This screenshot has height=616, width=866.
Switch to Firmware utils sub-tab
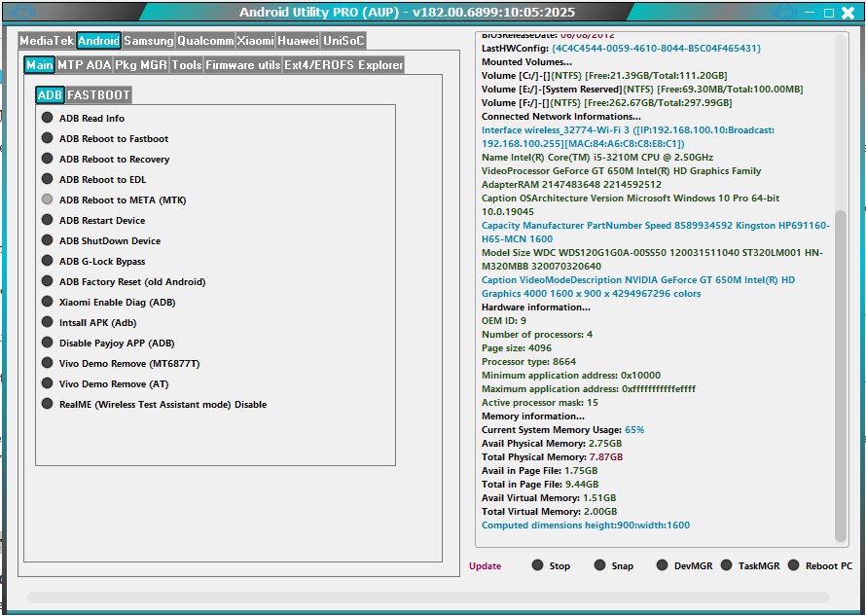click(243, 64)
